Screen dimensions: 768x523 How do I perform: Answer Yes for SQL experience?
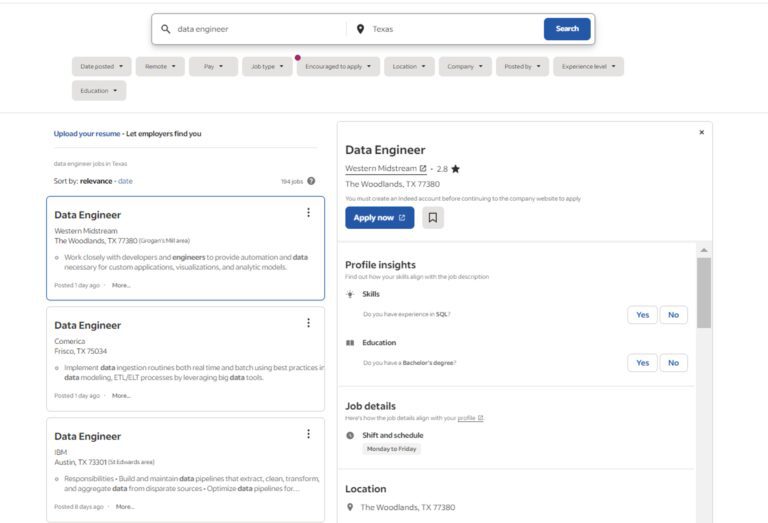coord(642,315)
